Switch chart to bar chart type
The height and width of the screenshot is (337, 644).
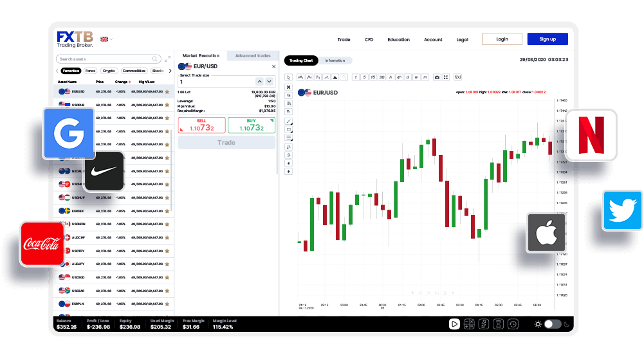pyautogui.click(x=300, y=77)
